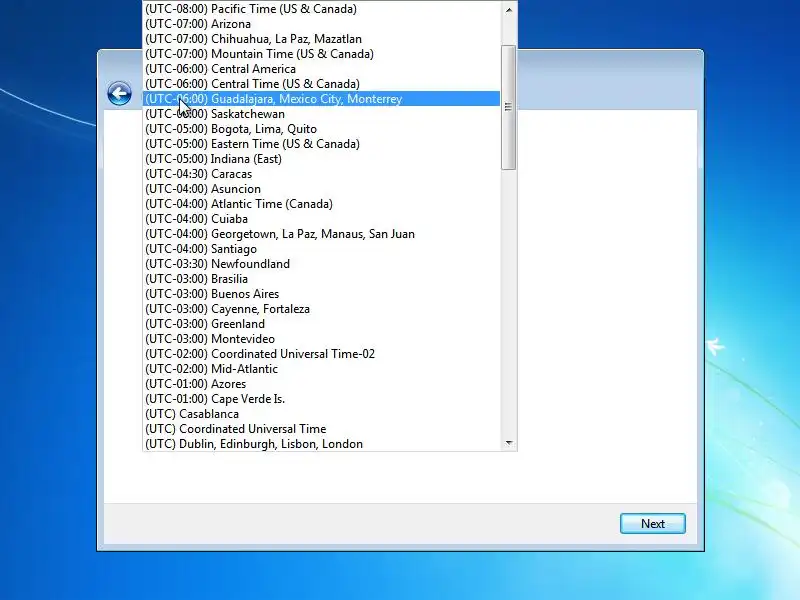Select Pacific Time (US & Canada)
This screenshot has width=800, height=600.
[x=321, y=9]
